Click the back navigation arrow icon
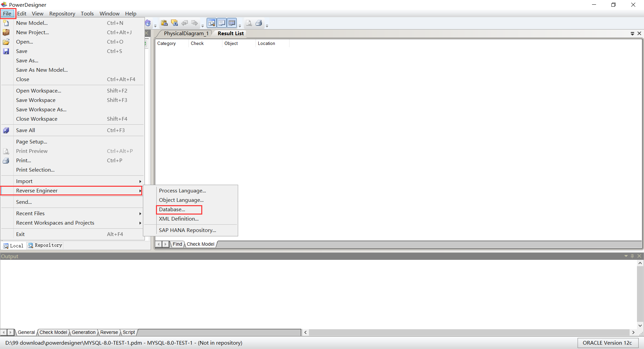Image resolution: width=644 pixels, height=349 pixels. [184, 23]
